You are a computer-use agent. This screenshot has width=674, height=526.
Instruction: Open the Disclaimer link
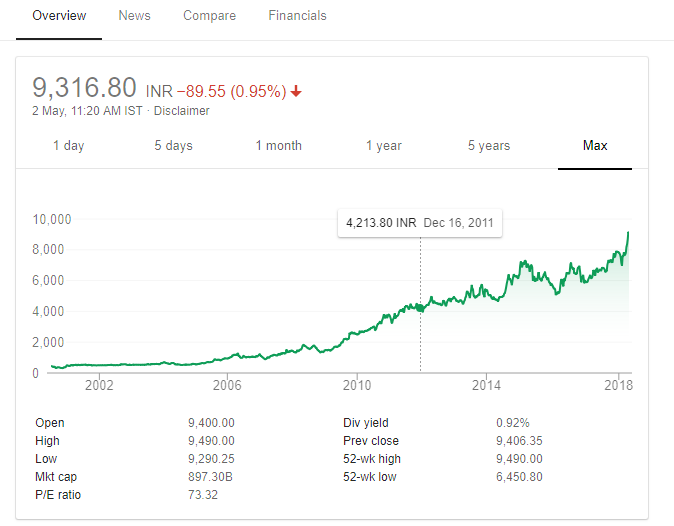point(181,111)
